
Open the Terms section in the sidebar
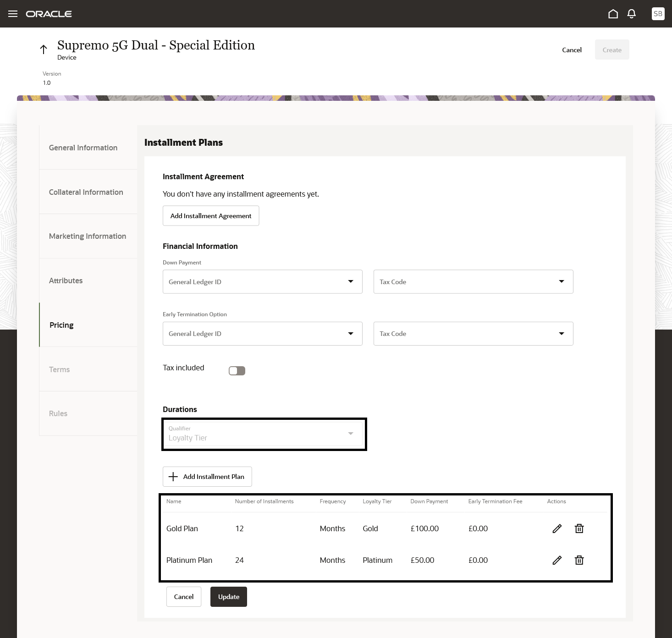tap(59, 369)
